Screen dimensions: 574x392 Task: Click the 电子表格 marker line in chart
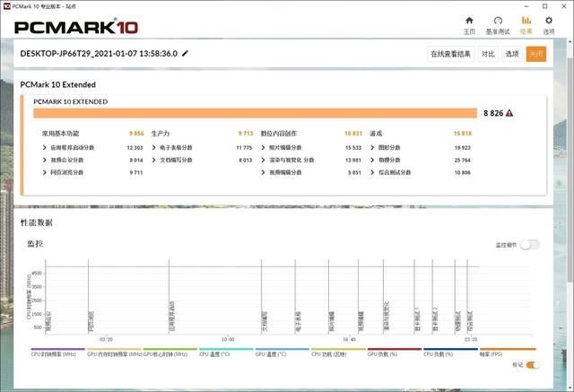coord(295,297)
